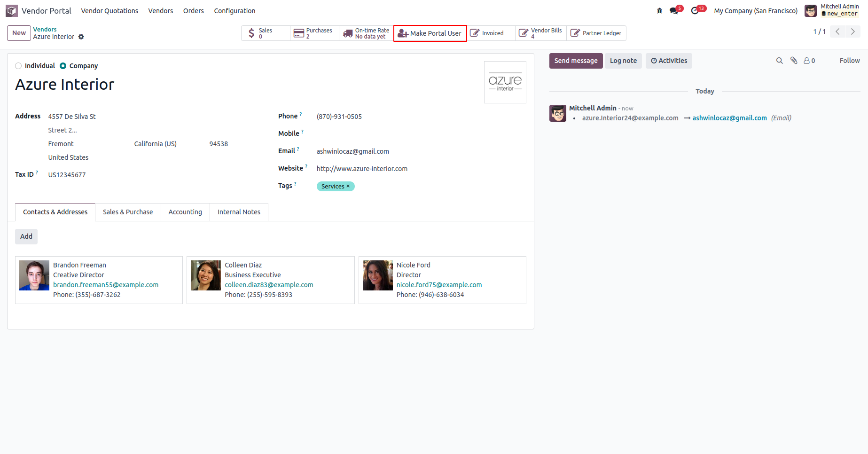The width and height of the screenshot is (868, 454).
Task: Switch to Contacts & Addresses tab
Action: pos(55,212)
